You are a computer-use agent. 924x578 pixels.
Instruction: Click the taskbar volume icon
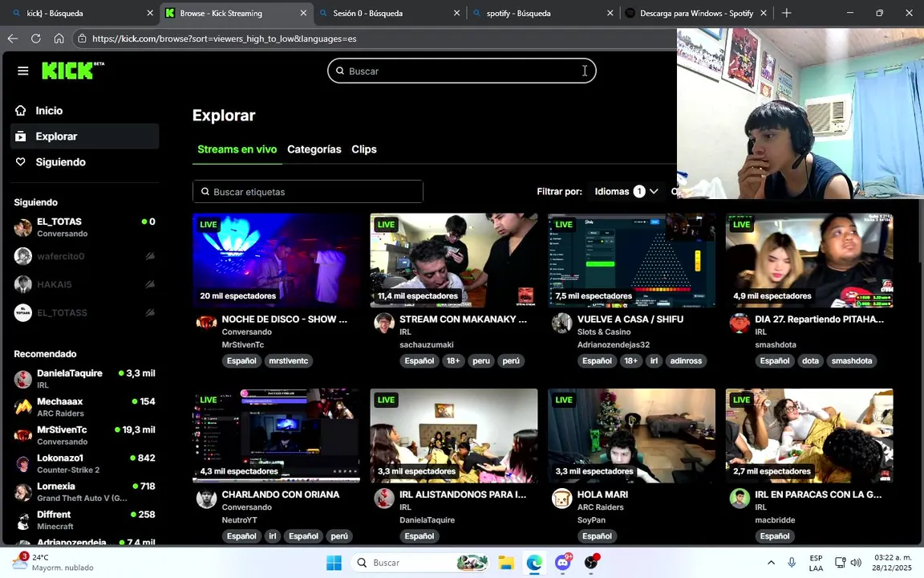857,563
